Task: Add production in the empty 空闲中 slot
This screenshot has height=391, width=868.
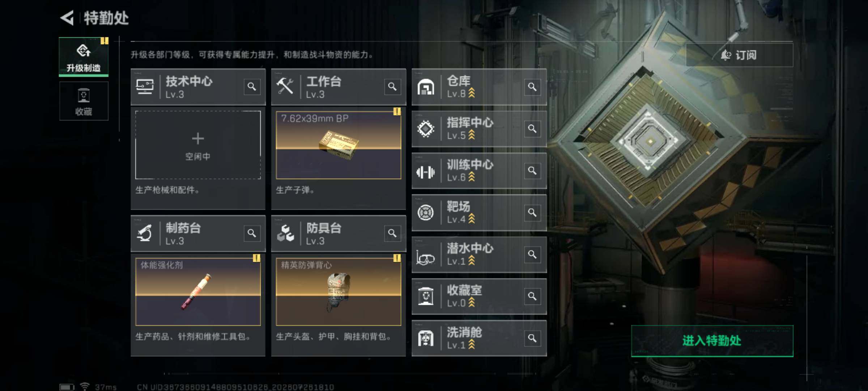Action: pos(198,145)
